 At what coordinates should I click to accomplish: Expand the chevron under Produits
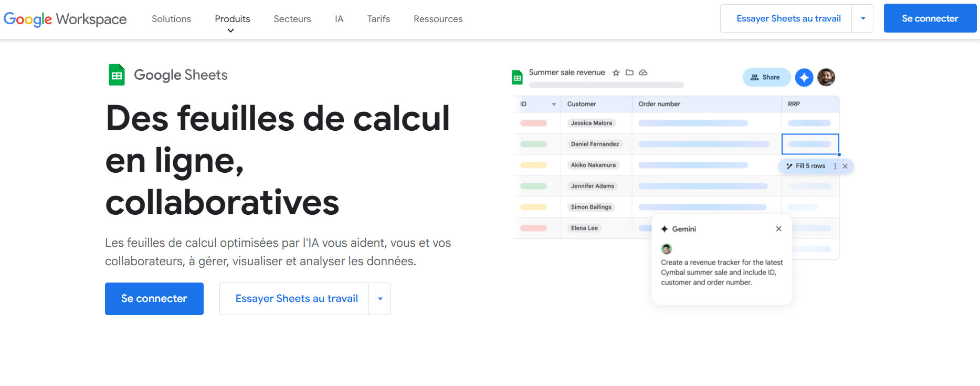click(230, 30)
